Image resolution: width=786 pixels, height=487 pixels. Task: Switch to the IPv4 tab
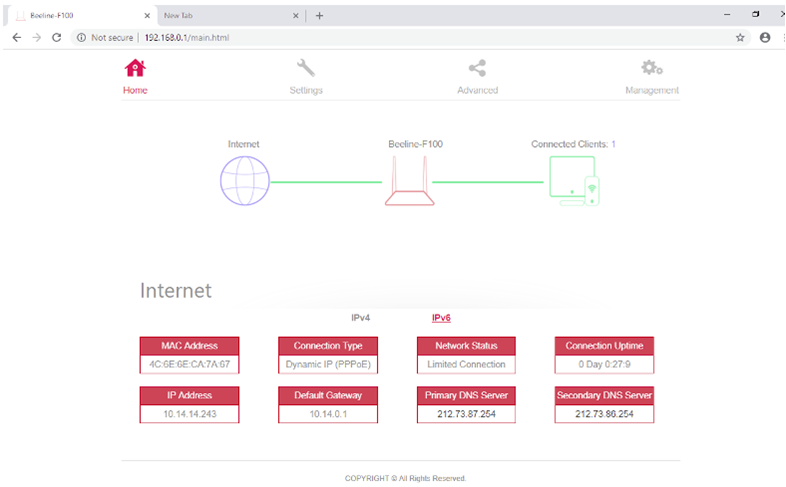pos(361,318)
